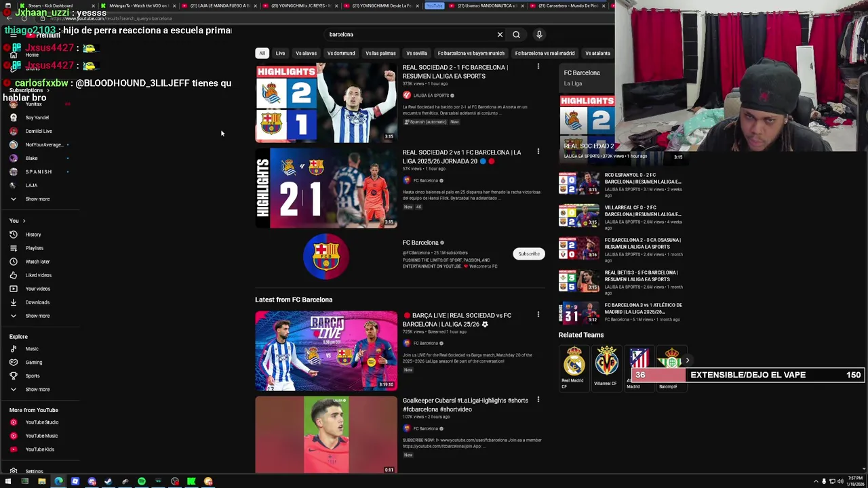
Task: Open Real Sociedad 2-1 highlights thumbnail
Action: coord(326,103)
